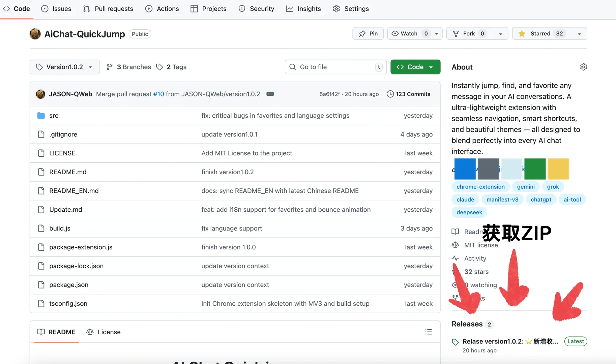Open the README outline icon
616x364 pixels.
point(429,332)
